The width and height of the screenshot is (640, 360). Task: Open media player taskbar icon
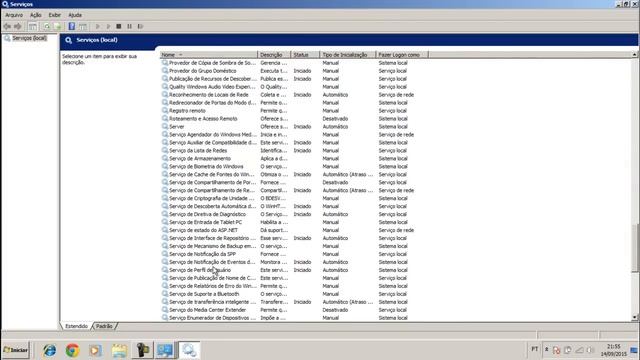pyautogui.click(x=96, y=350)
